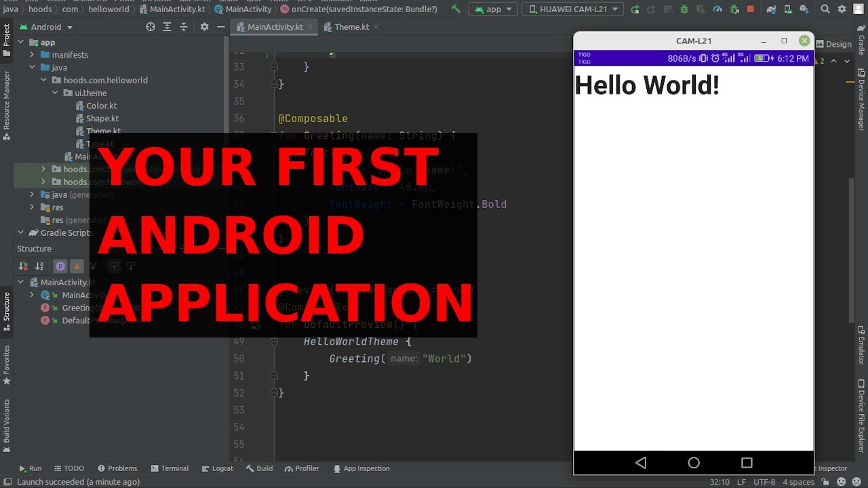The image size is (868, 488).
Task: Select Shape.kt in project tree
Action: 97,119
